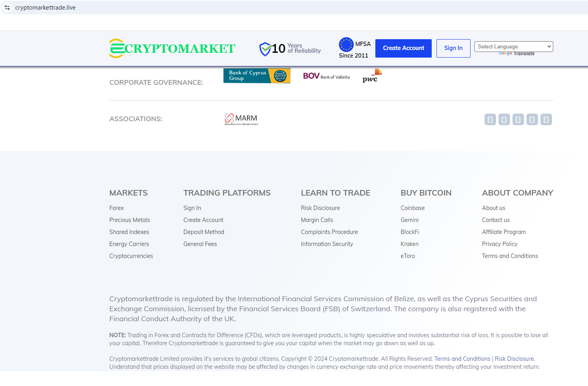Image resolution: width=588 pixels, height=386 pixels.
Task: Click the eToro link
Action: pos(408,256)
